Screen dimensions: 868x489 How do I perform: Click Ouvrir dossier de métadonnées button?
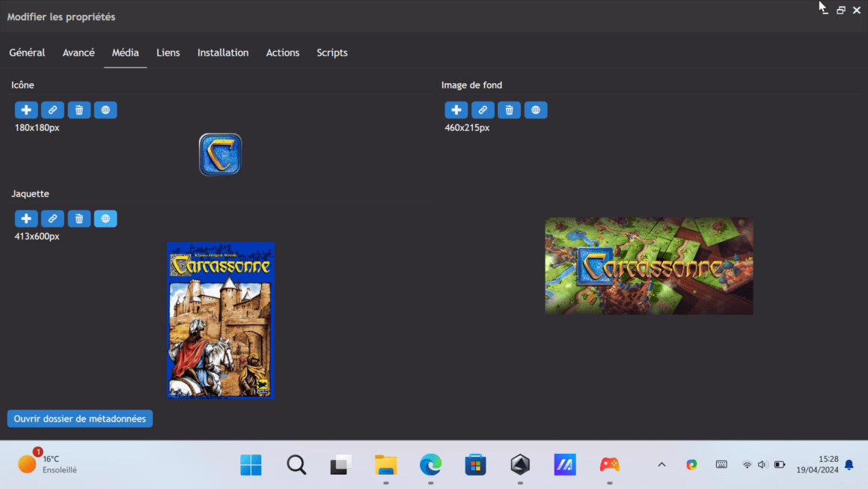point(80,419)
